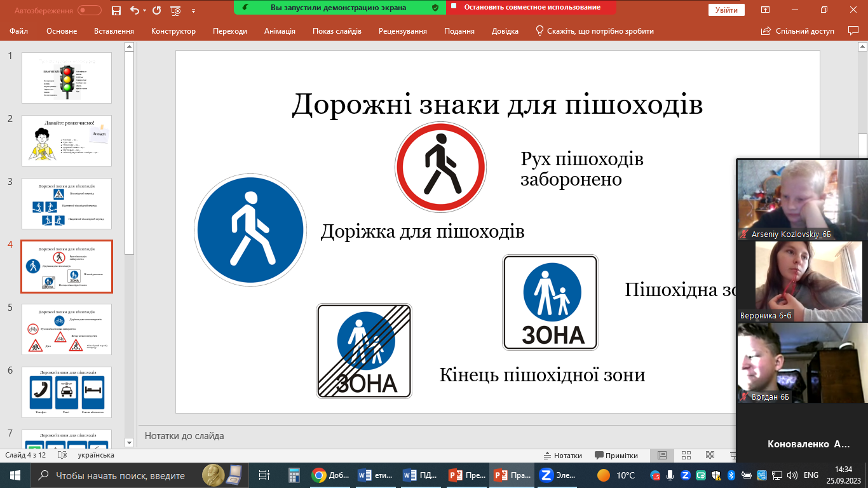Click the spell check icon in status bar

(x=62, y=456)
